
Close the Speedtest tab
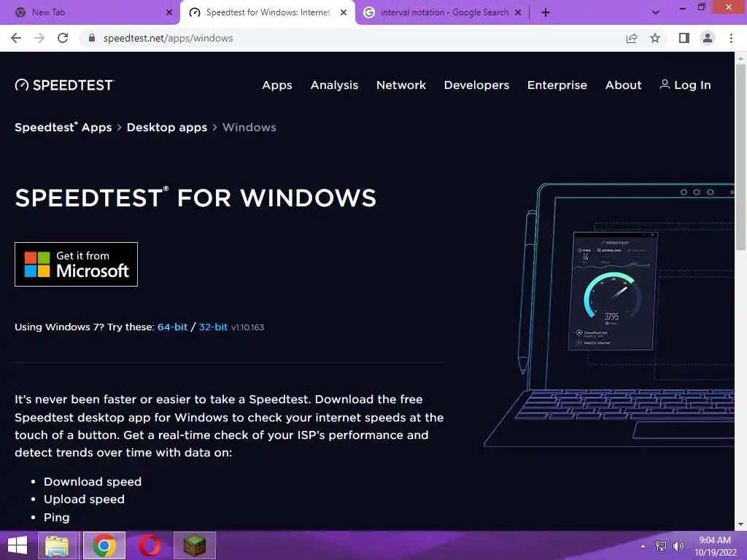tap(344, 12)
